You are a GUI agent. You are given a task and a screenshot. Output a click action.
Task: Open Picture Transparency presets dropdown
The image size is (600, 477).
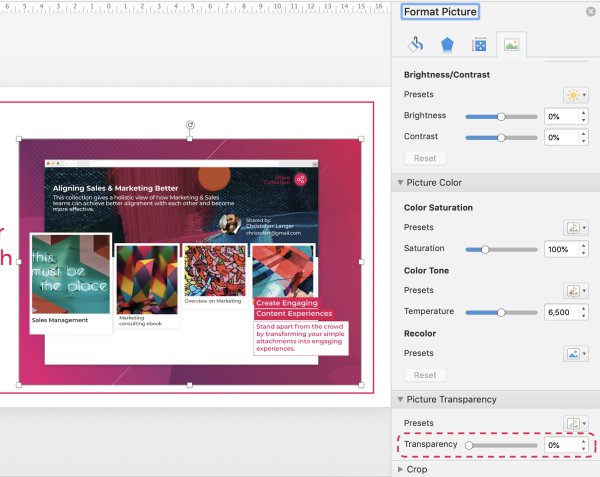(x=576, y=424)
